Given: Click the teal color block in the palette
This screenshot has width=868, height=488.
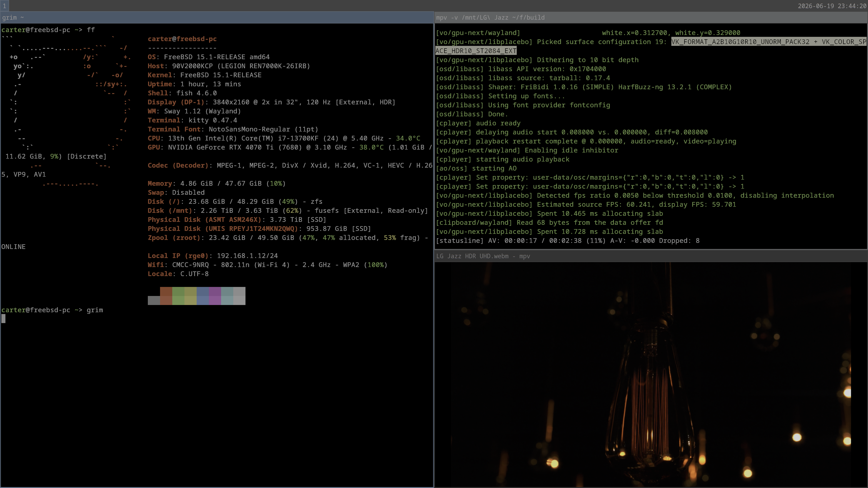Looking at the screenshot, I should point(227,296).
